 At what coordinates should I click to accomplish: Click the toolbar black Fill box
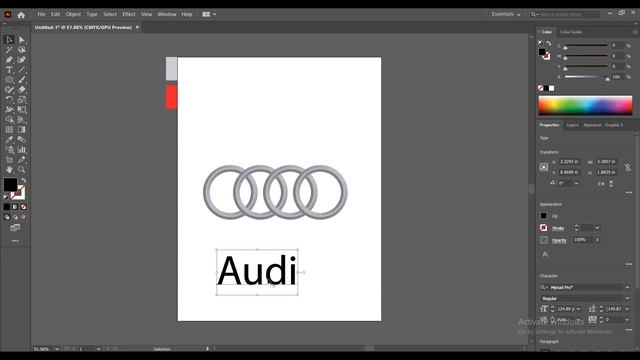[10, 184]
